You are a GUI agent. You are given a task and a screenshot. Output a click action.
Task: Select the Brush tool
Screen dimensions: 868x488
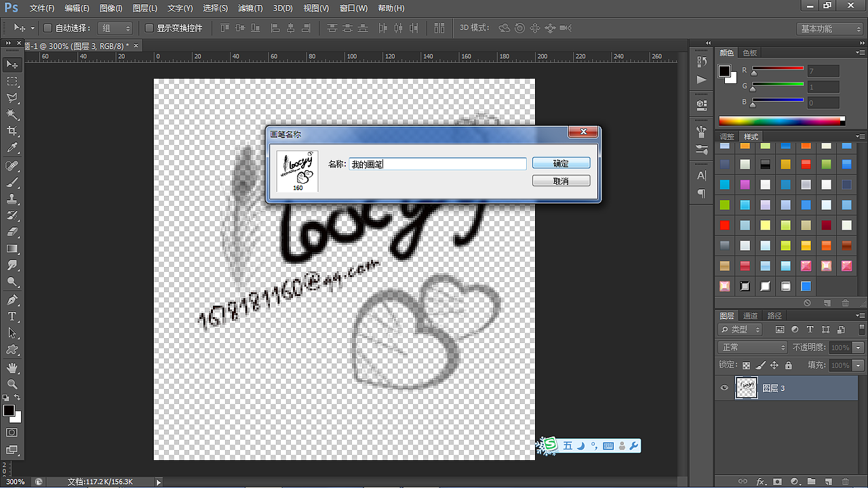(x=12, y=183)
